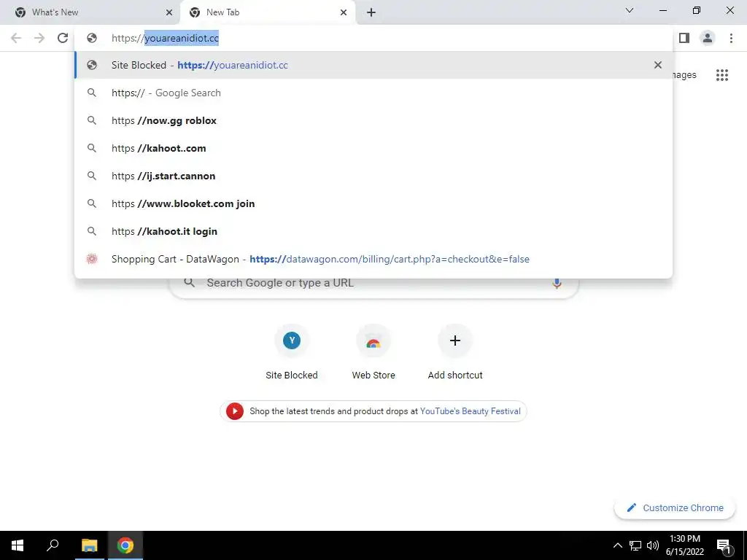Viewport: 747px width, 560px height.
Task: Expand the tab search chevron
Action: tap(630, 10)
